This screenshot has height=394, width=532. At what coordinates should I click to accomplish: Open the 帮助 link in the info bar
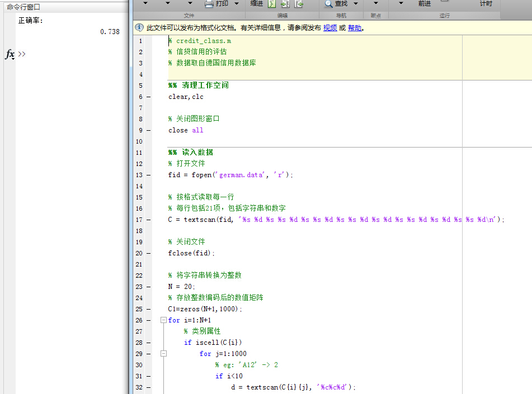(355, 28)
